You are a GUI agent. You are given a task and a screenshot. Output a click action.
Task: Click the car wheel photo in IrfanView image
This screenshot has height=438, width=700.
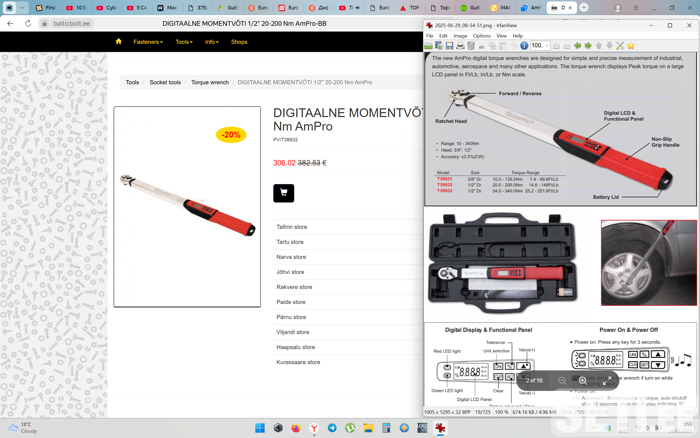(x=649, y=263)
